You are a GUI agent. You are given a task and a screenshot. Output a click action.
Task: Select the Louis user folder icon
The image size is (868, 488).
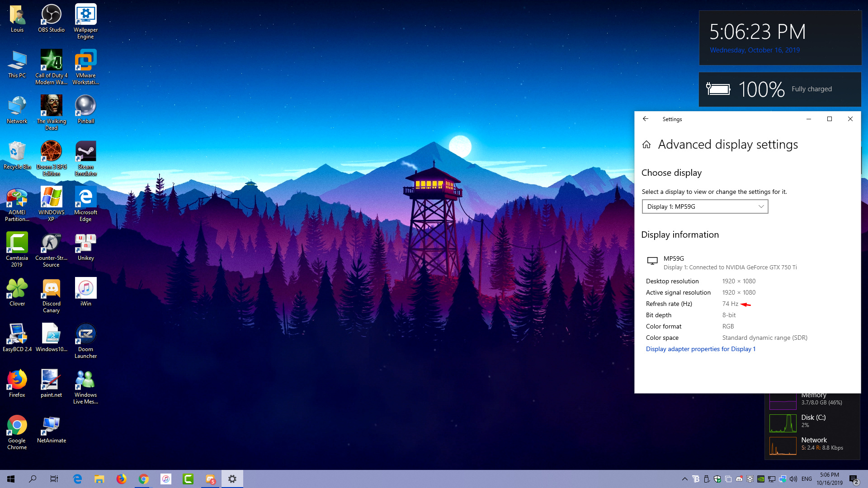coord(17,18)
